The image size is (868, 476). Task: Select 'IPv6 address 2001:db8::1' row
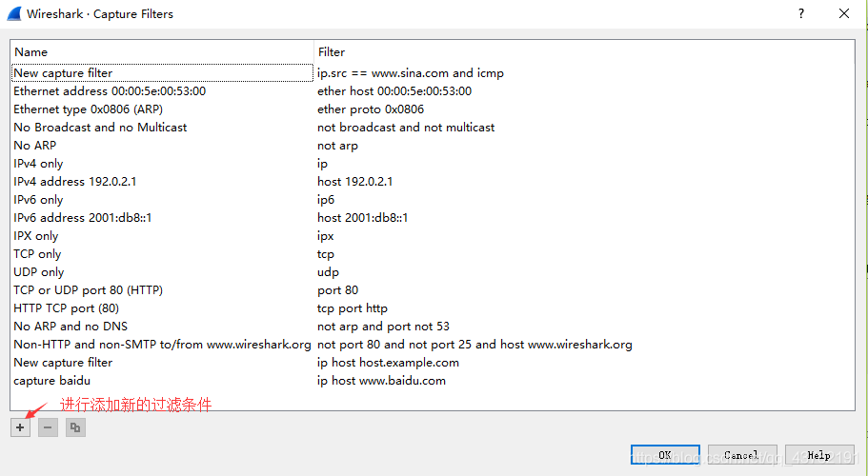(83, 218)
